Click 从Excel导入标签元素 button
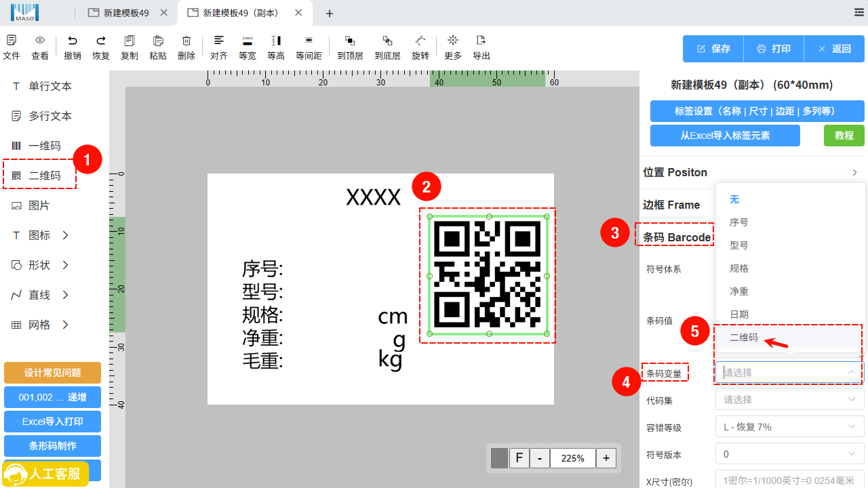The height and width of the screenshot is (488, 868). (x=725, y=136)
